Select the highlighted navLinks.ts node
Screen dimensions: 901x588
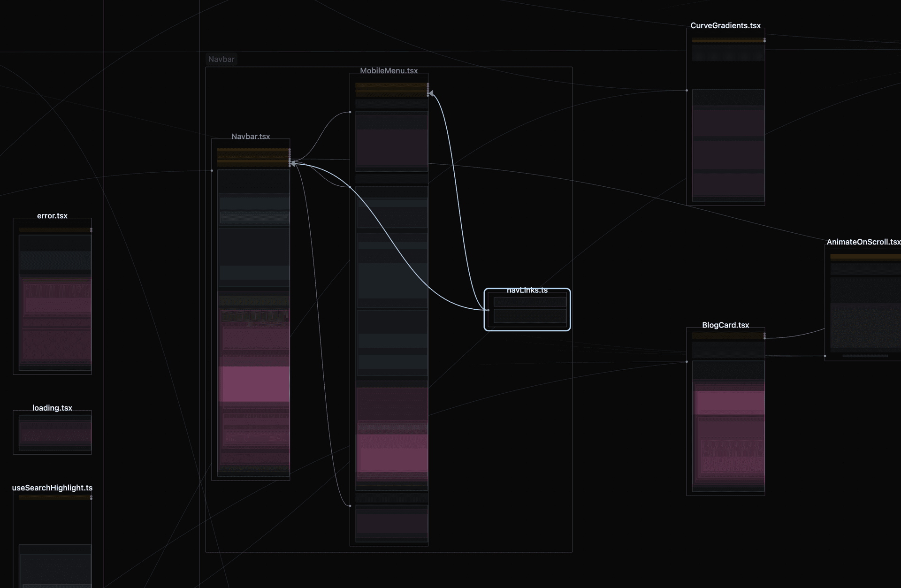(527, 310)
